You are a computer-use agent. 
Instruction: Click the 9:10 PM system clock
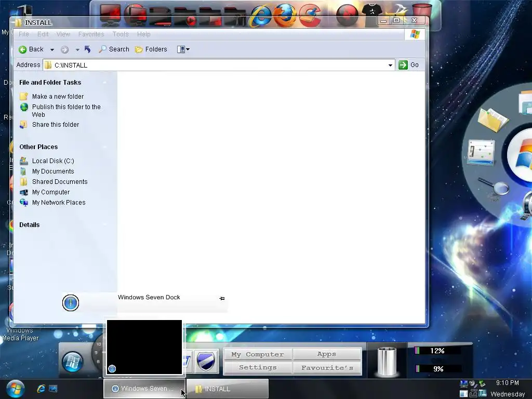pos(507,383)
